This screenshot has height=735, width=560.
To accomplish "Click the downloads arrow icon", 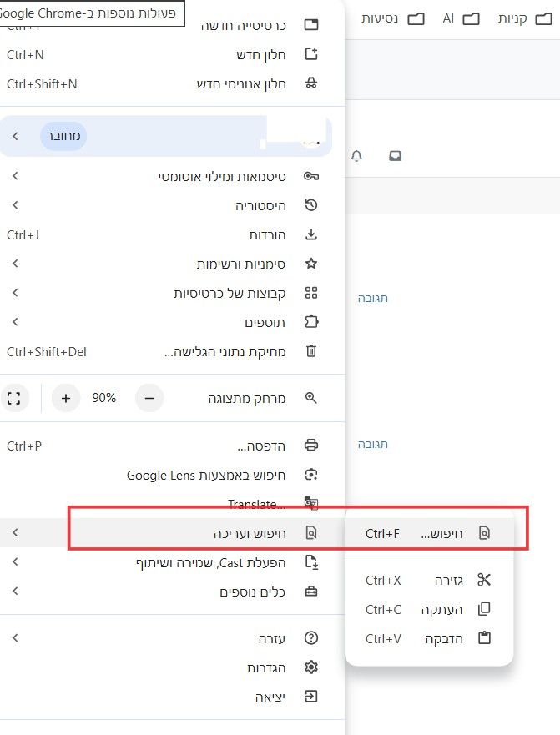I will click(x=311, y=234).
